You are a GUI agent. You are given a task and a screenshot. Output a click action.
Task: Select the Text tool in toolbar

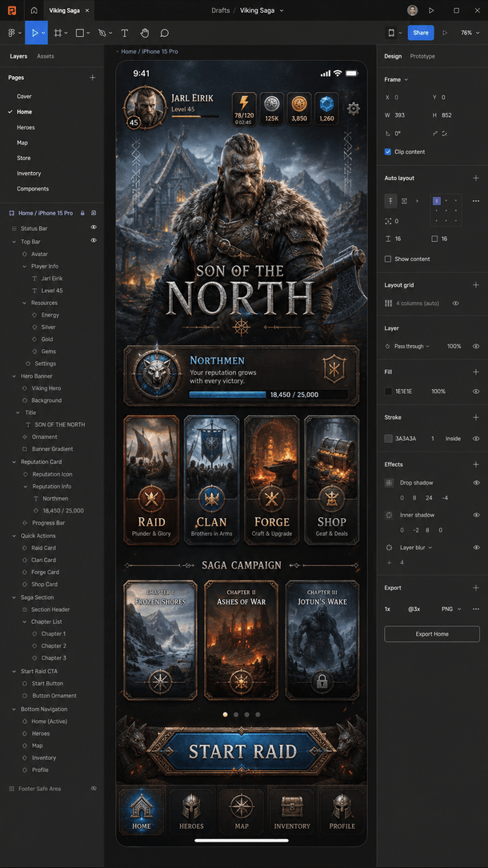click(x=125, y=33)
